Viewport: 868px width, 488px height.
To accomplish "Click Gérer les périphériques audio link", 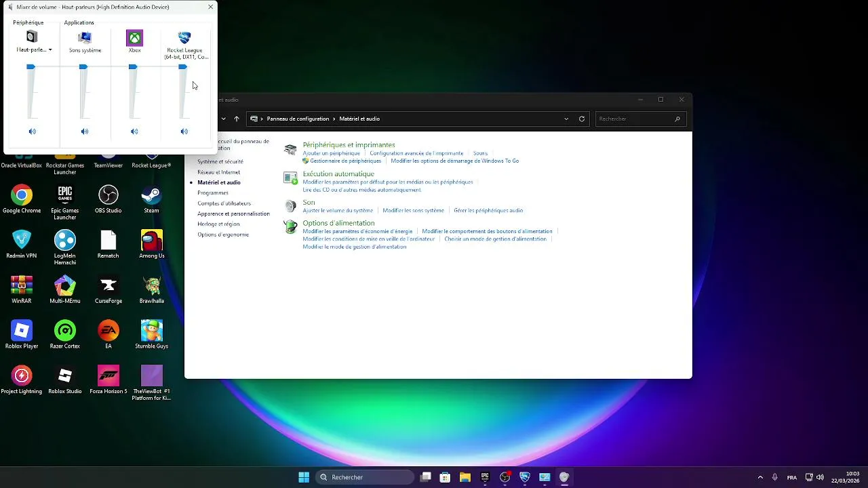I will point(488,211).
